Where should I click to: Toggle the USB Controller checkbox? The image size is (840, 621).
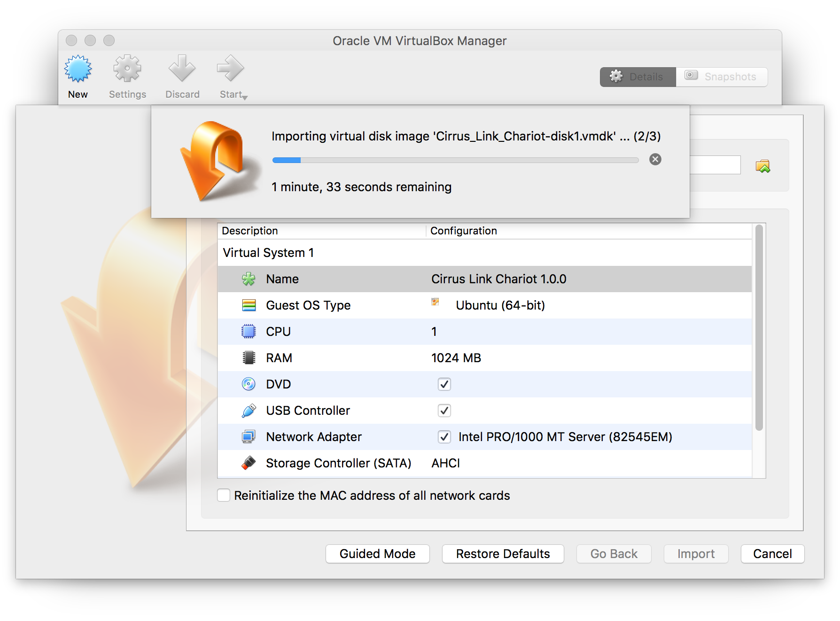coord(444,411)
